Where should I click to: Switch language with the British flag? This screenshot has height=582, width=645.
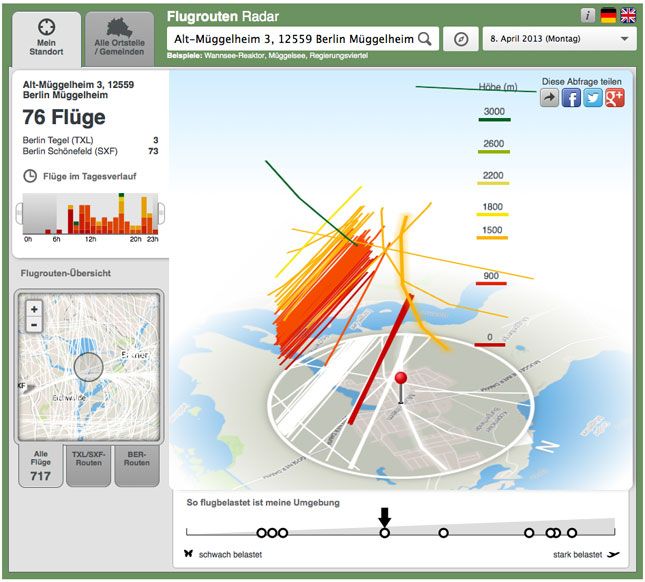(x=628, y=15)
